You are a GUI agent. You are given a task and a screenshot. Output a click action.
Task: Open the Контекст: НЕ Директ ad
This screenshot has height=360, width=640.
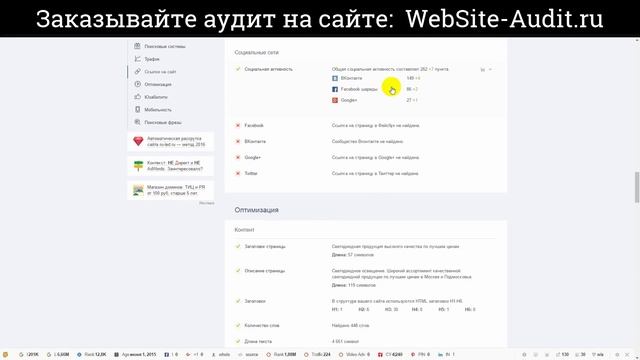point(171,166)
